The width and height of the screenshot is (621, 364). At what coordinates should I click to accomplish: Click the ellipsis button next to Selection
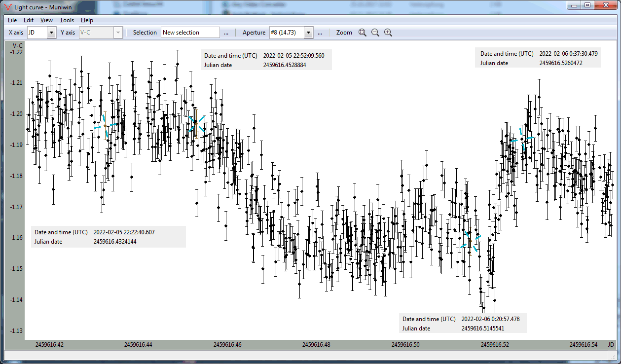click(x=226, y=33)
